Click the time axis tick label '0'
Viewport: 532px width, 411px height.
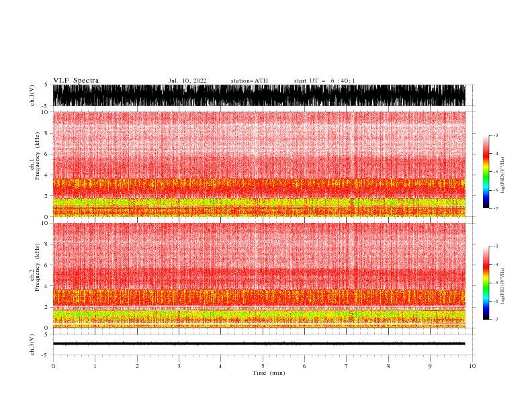pos(53,366)
